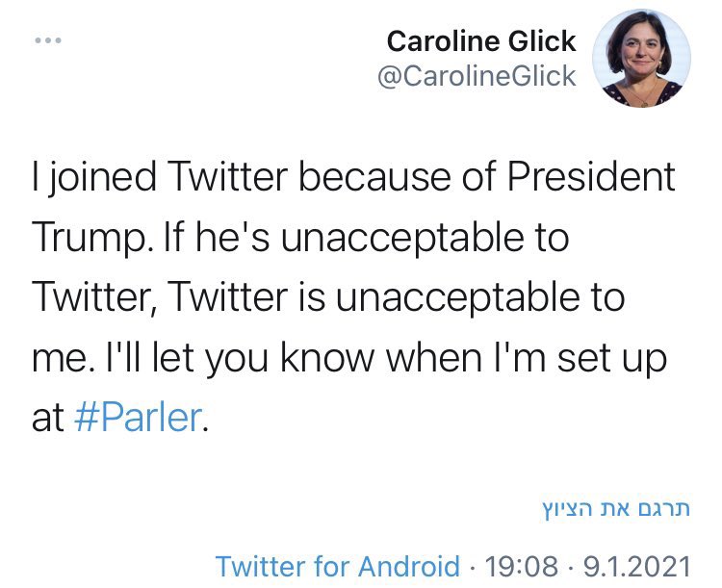Open the #Parler hashtag
The height and width of the screenshot is (588, 722).
pyautogui.click(x=139, y=419)
